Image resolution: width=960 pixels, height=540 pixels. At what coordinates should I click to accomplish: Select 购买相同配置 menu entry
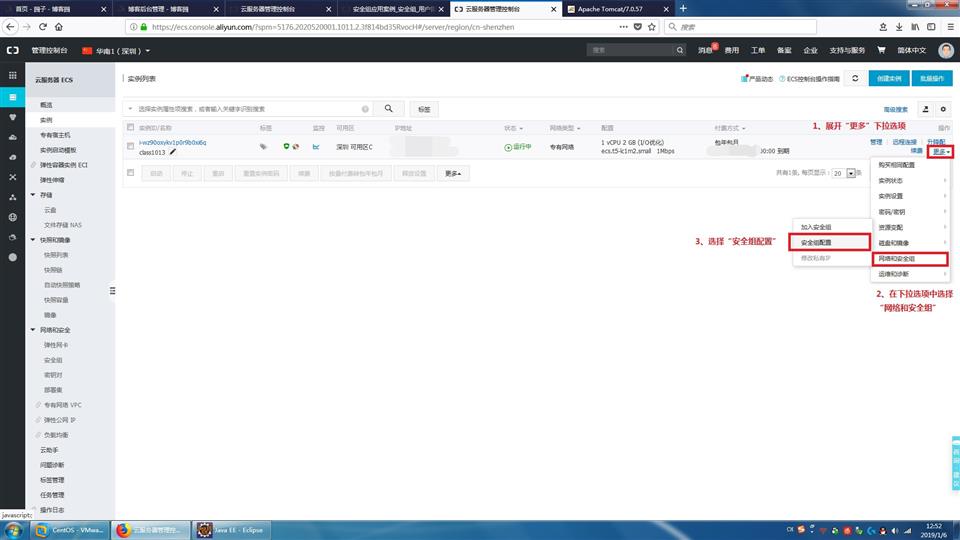coord(910,165)
